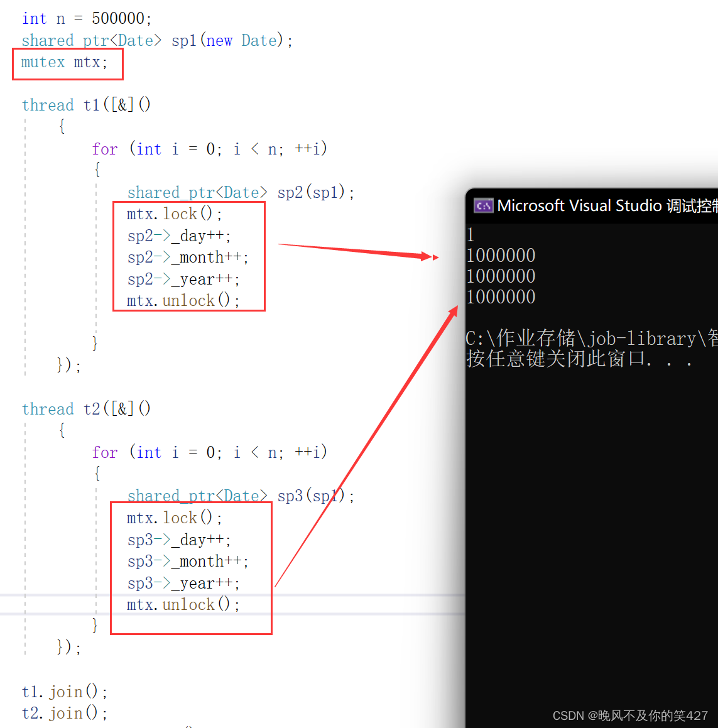Click the 'thread t1([&]()' line
The width and height of the screenshot is (718, 728).
86,106
